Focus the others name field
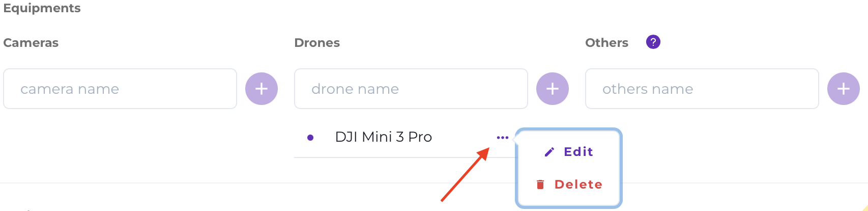 pyautogui.click(x=702, y=89)
